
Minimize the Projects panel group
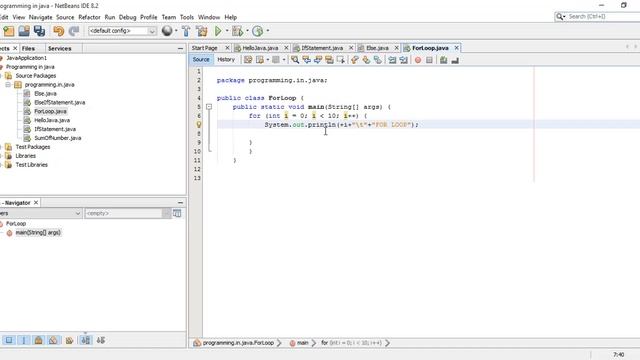coord(180,48)
